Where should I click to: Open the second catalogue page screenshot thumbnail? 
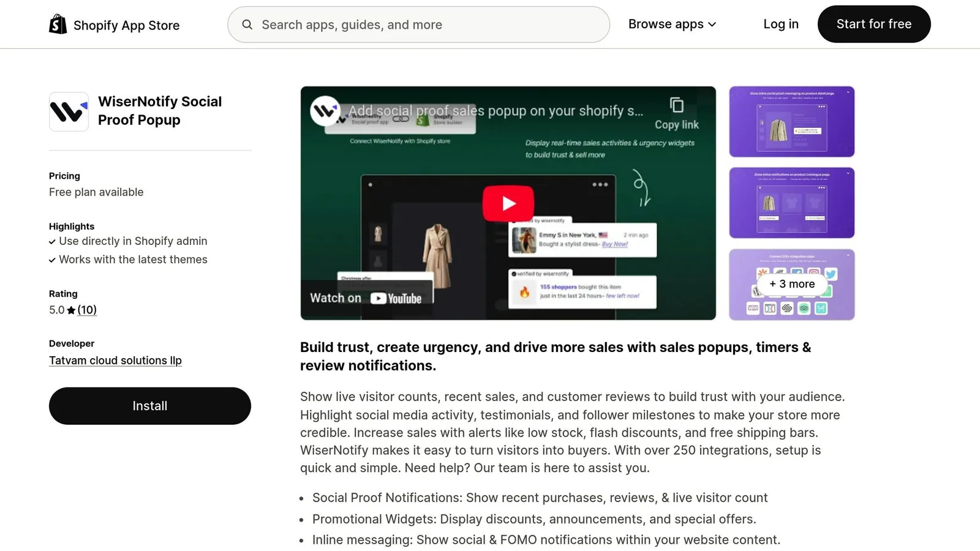point(791,203)
